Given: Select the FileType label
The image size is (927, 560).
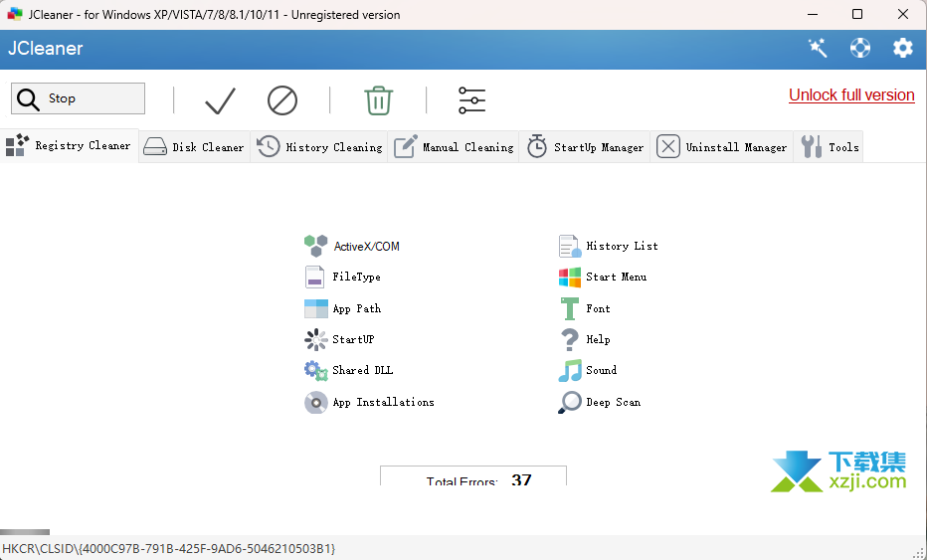Looking at the screenshot, I should (356, 277).
